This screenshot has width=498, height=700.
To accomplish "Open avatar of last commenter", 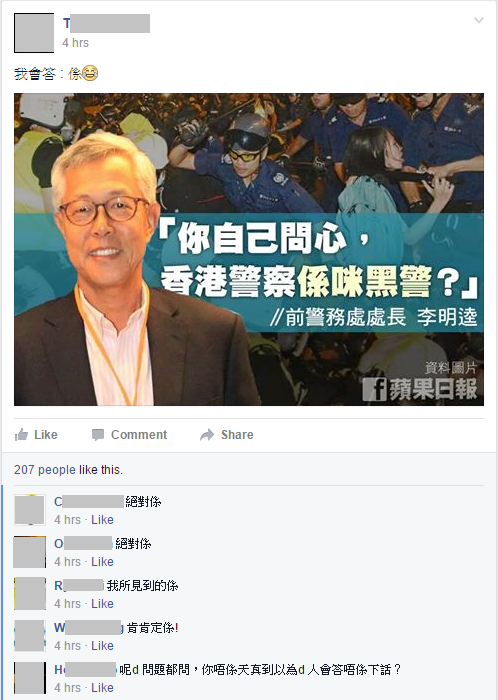I will tap(30, 678).
